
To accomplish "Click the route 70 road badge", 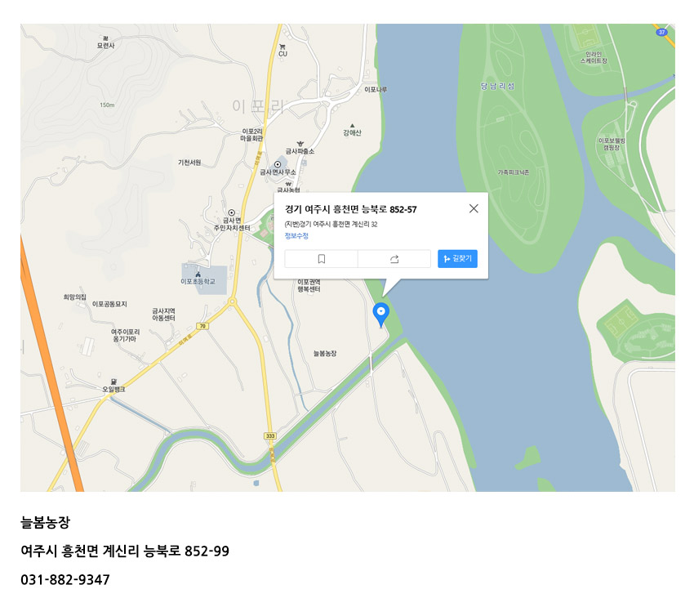I will coord(202,326).
